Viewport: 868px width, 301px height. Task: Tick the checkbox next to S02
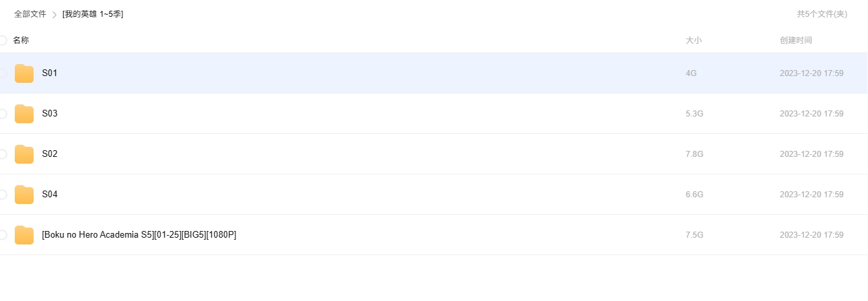3,154
